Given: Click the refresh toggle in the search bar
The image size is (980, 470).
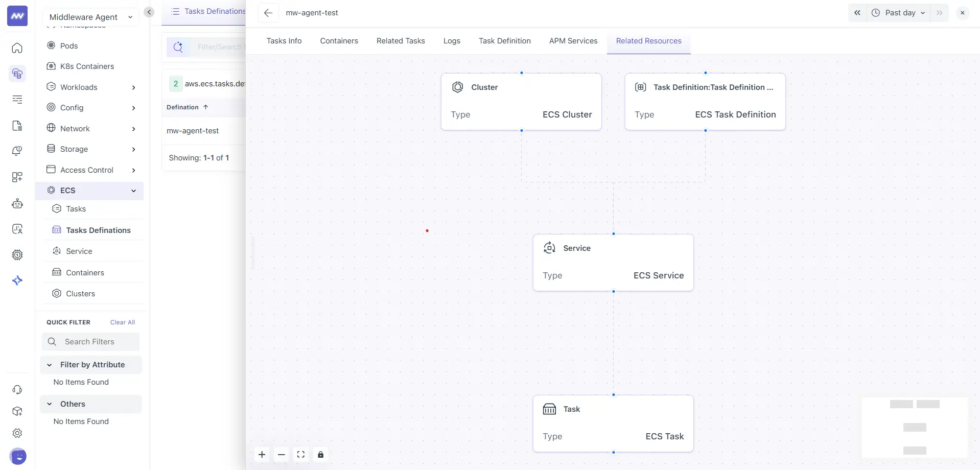Looking at the screenshot, I should point(178,46).
